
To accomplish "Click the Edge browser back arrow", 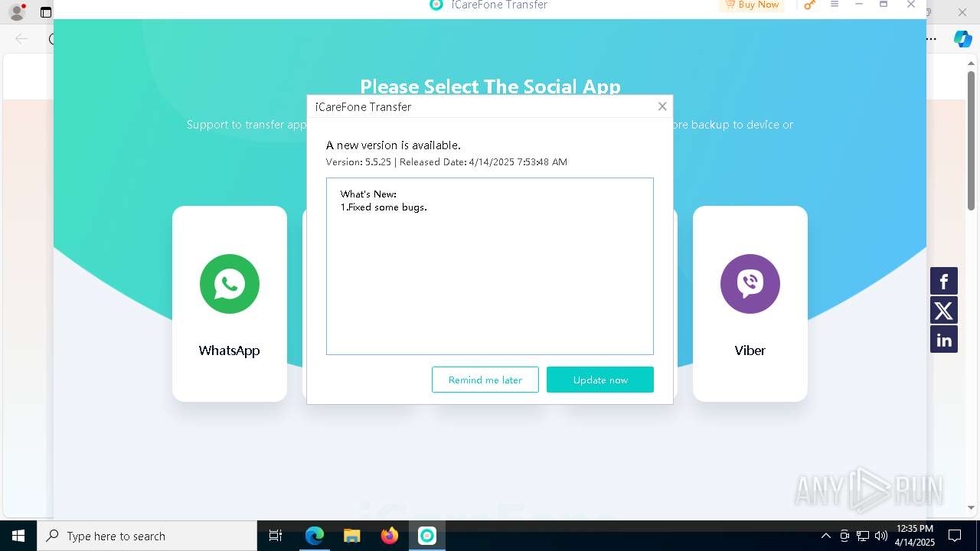I will (x=21, y=39).
